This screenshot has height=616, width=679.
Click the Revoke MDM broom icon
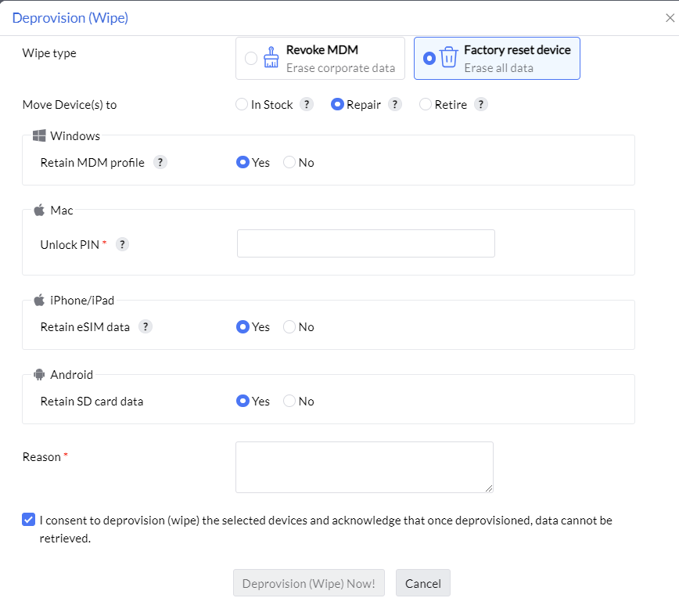[x=271, y=58]
